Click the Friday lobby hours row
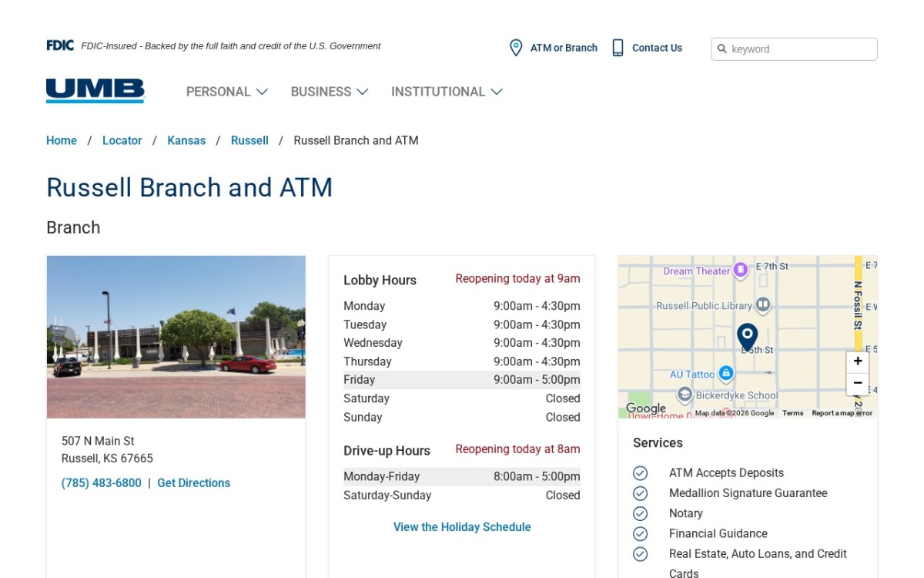 tap(462, 380)
